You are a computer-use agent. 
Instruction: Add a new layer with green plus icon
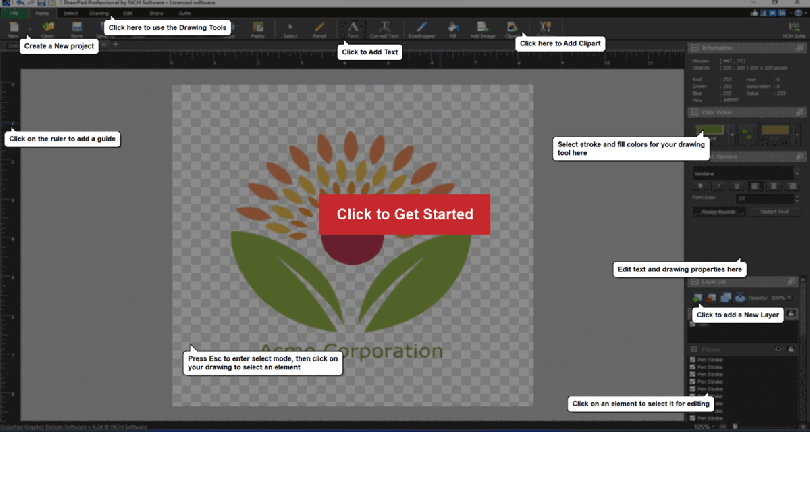(x=697, y=298)
